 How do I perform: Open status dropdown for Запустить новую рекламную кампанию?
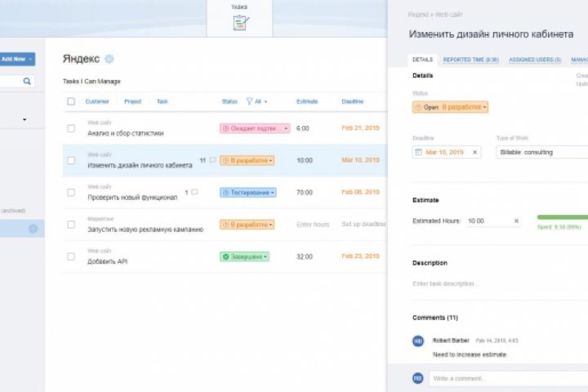(x=247, y=225)
